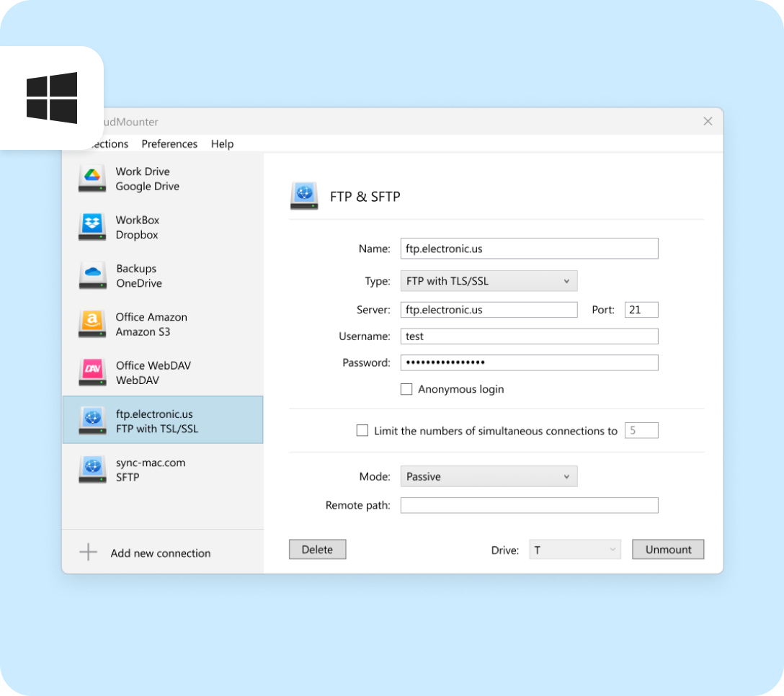Select ftp.electronic.us FTP drive icon in sidebar
This screenshot has height=696, width=784.
tap(92, 421)
